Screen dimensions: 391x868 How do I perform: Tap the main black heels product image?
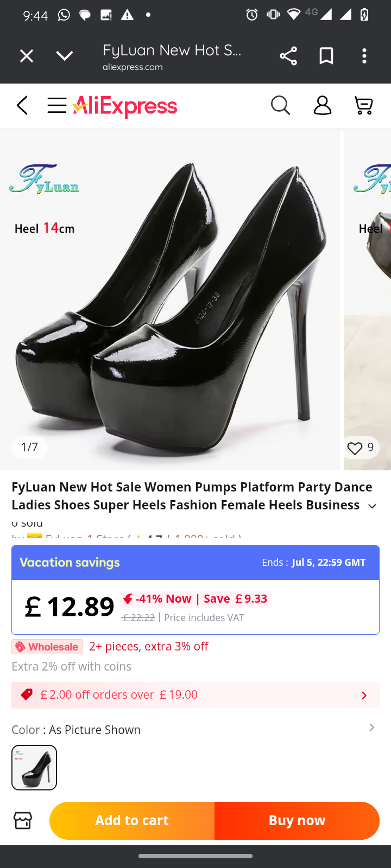pos(169,304)
